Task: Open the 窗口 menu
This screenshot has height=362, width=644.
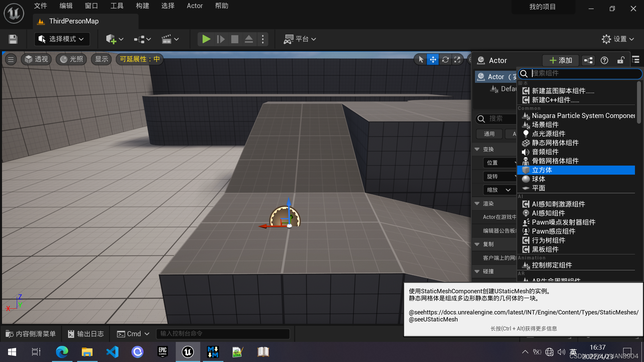Action: 91,6
